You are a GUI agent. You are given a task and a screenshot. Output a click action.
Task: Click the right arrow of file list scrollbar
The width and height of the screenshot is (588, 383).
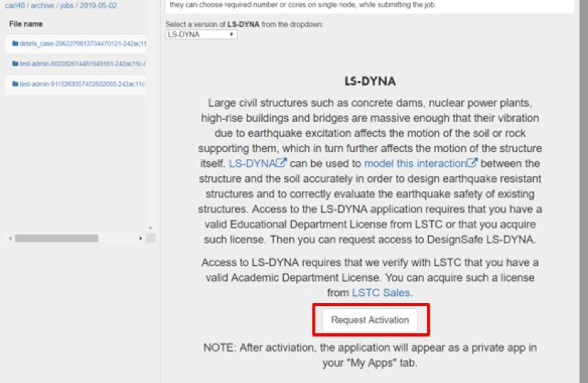pos(141,238)
